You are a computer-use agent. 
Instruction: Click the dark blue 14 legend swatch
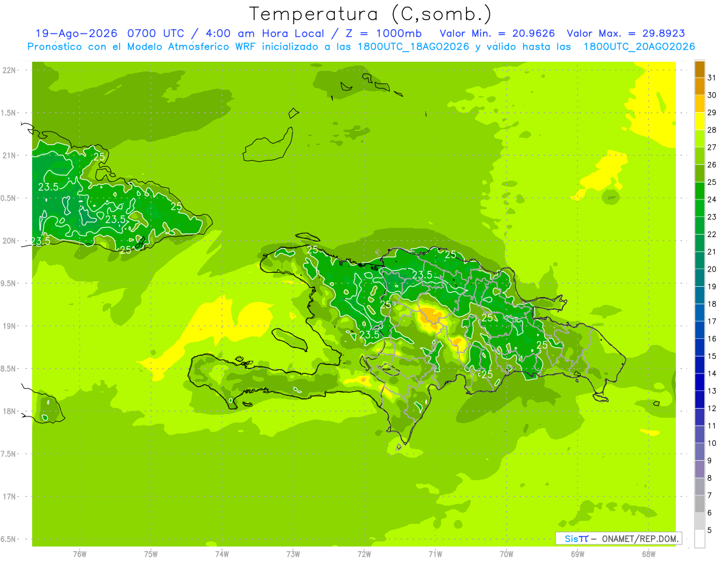[x=699, y=365]
